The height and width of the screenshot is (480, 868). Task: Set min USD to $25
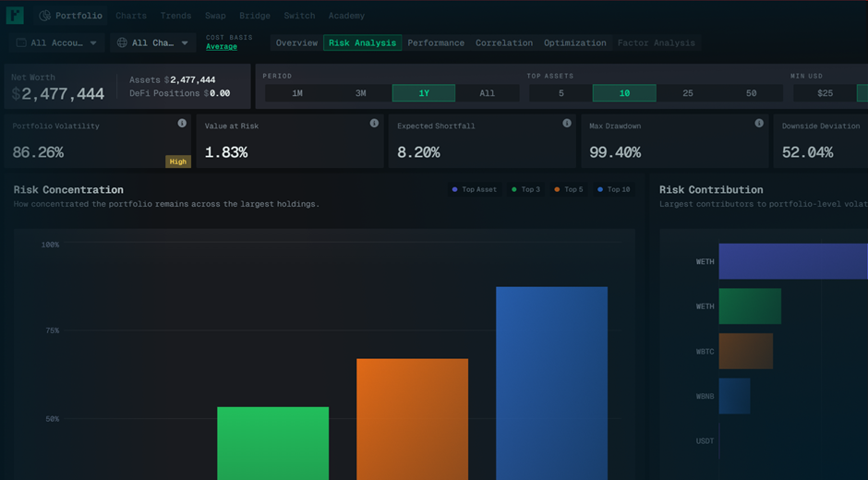coord(825,93)
